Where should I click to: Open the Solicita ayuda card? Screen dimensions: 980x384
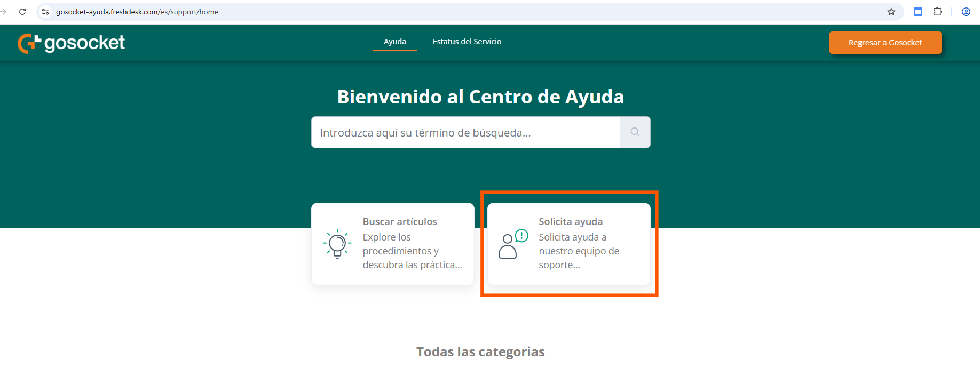tap(569, 244)
